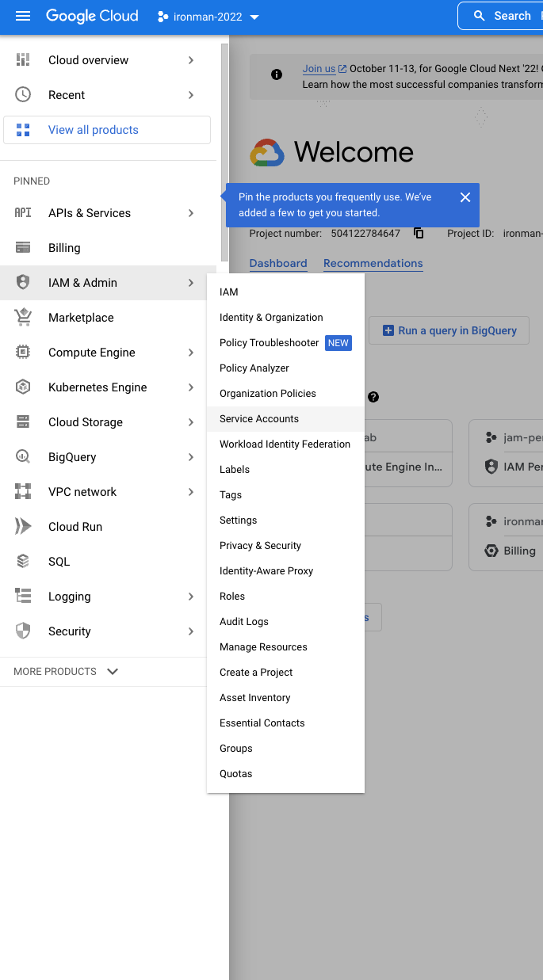Expand the BigQuery submenu arrow
Viewport: 543px width, 980px height.
point(191,457)
